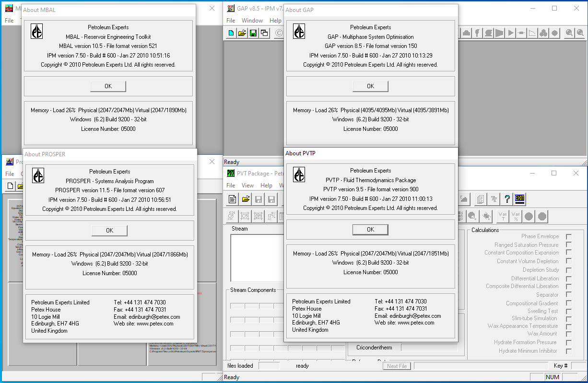
Task: Click the Next File button
Action: coord(397,366)
